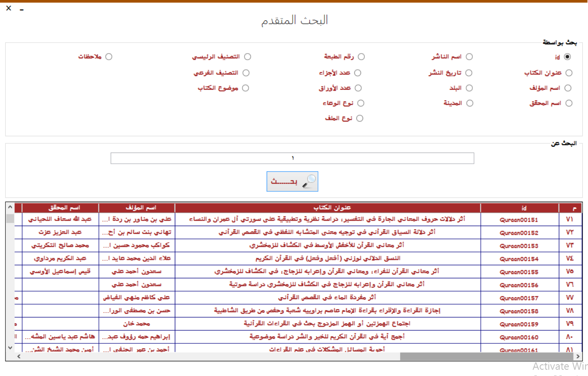Choose عدد الأجزاء (parts count) search option
The height and width of the screenshot is (376, 588).
pyautogui.click(x=358, y=72)
